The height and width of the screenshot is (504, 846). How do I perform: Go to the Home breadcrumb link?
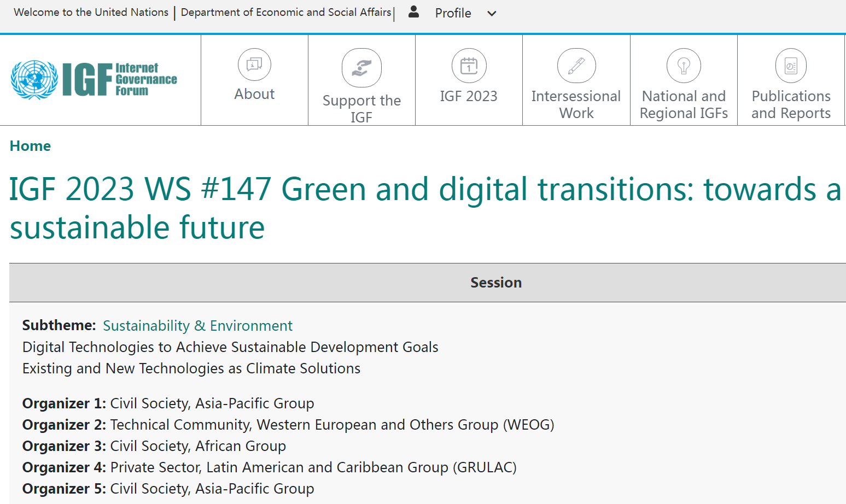(x=30, y=146)
